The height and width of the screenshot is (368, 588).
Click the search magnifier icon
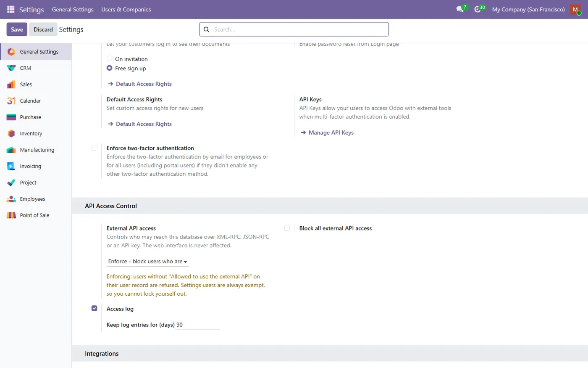coord(206,29)
